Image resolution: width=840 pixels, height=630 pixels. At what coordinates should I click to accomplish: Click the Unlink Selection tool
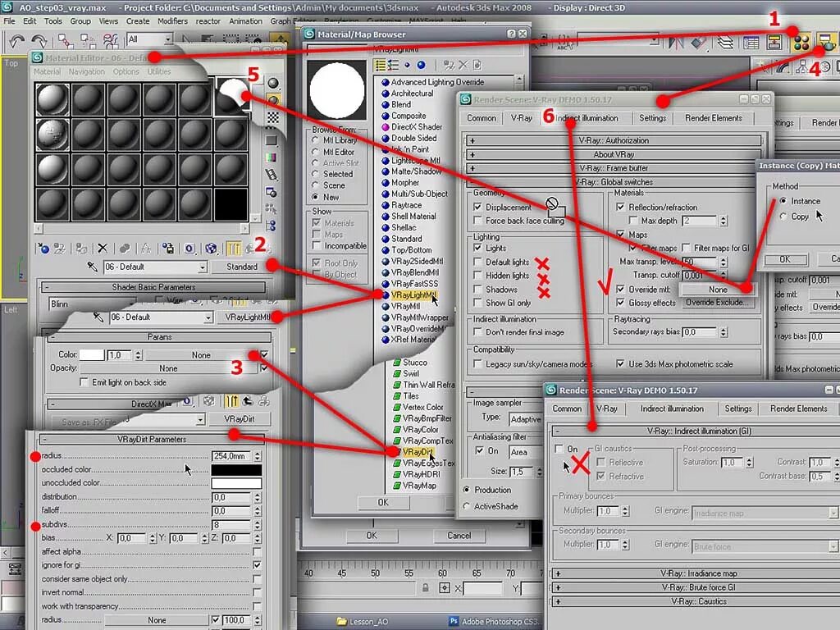coord(88,41)
